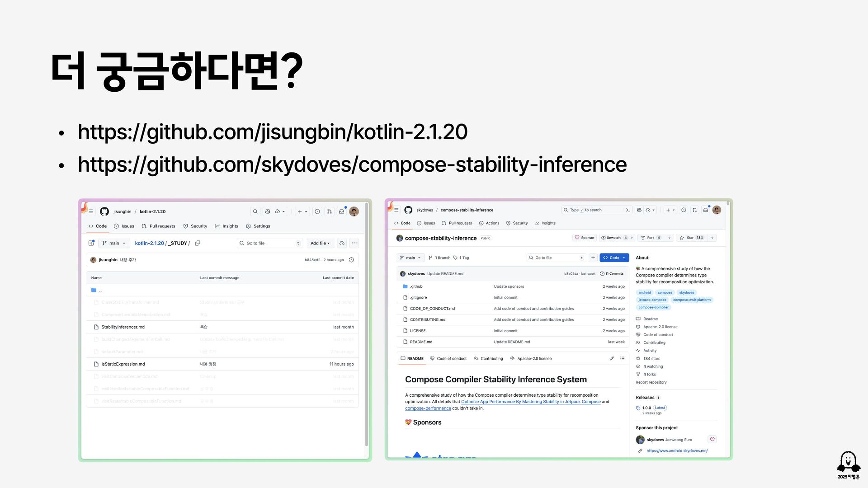Image resolution: width=868 pixels, height=488 pixels.
Task: Expand Add file dropdown
Action: tap(320, 243)
